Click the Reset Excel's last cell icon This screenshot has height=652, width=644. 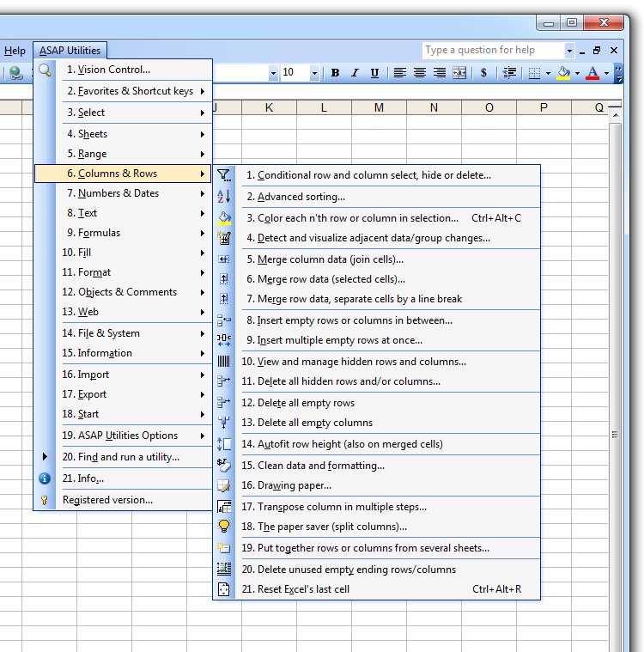(x=223, y=589)
